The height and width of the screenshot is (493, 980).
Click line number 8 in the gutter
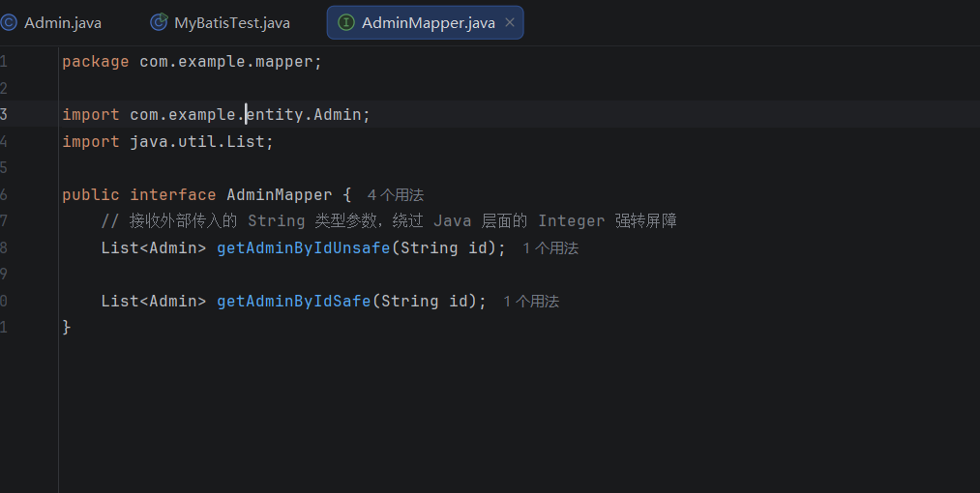tap(4, 248)
